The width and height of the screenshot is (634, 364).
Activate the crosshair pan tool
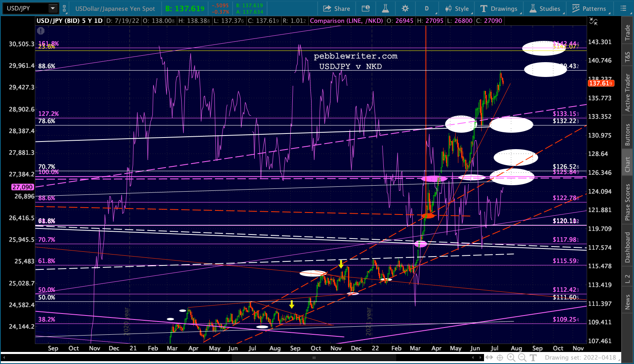pos(500,358)
